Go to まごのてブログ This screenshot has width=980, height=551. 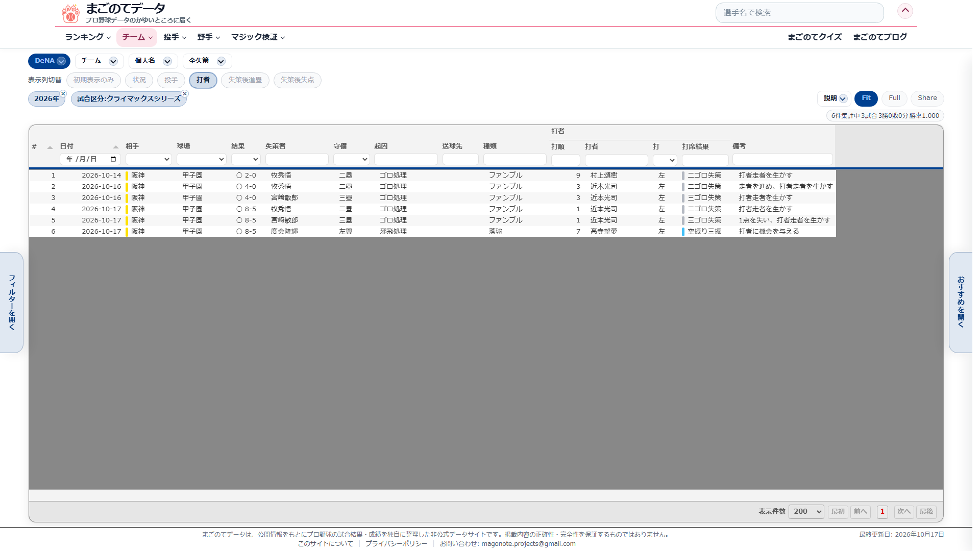(x=879, y=37)
